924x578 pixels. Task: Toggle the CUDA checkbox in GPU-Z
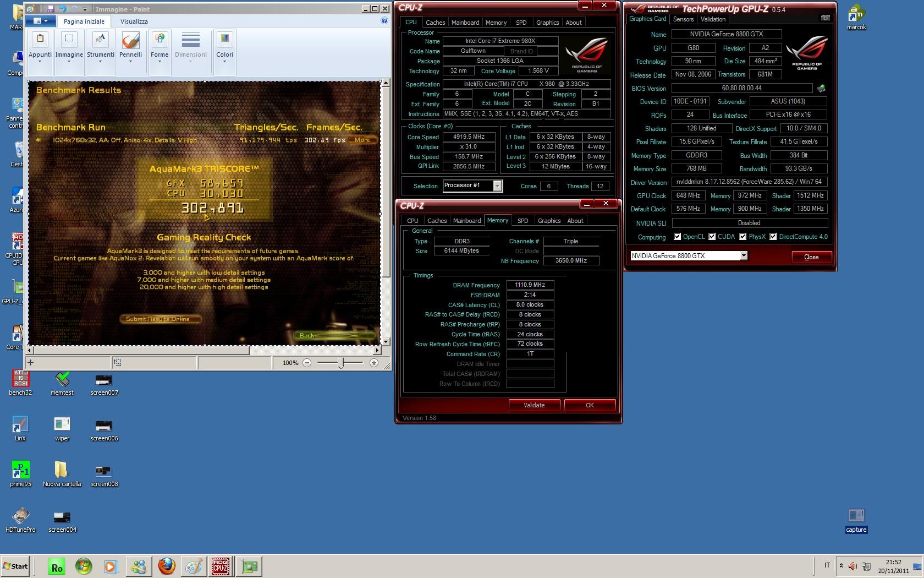pos(712,237)
